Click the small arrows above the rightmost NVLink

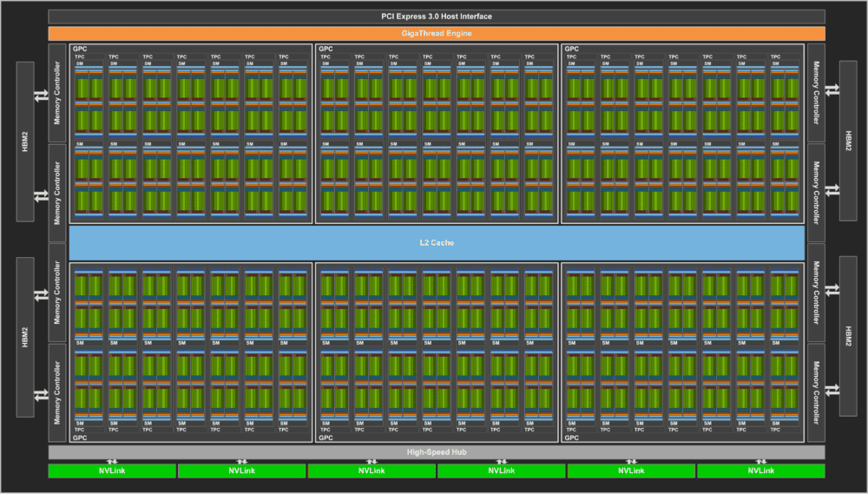[x=761, y=461]
